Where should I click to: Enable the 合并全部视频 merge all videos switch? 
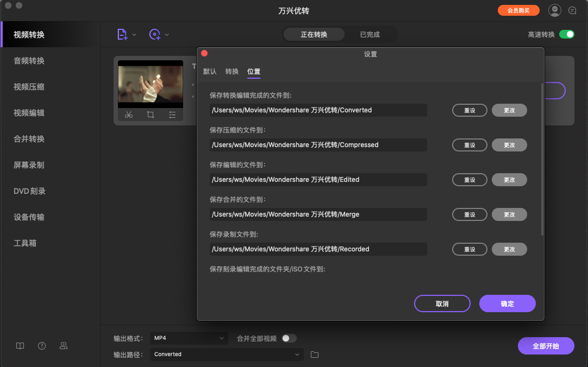pos(289,338)
